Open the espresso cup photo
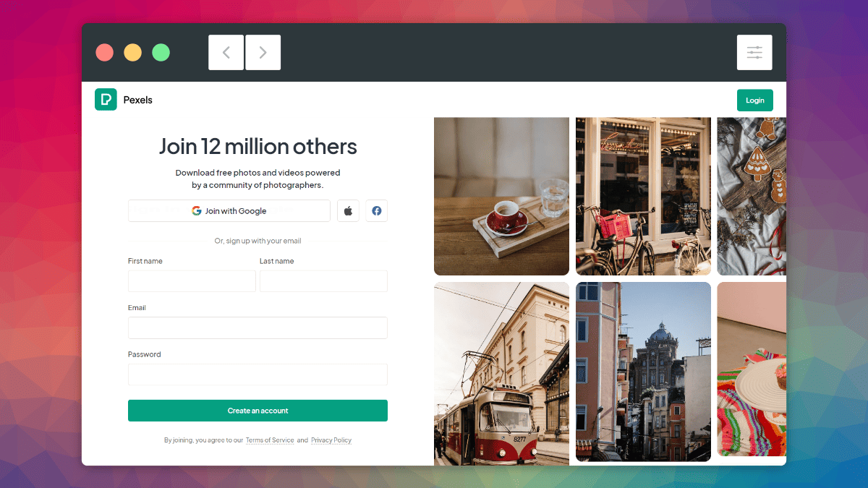 point(501,197)
